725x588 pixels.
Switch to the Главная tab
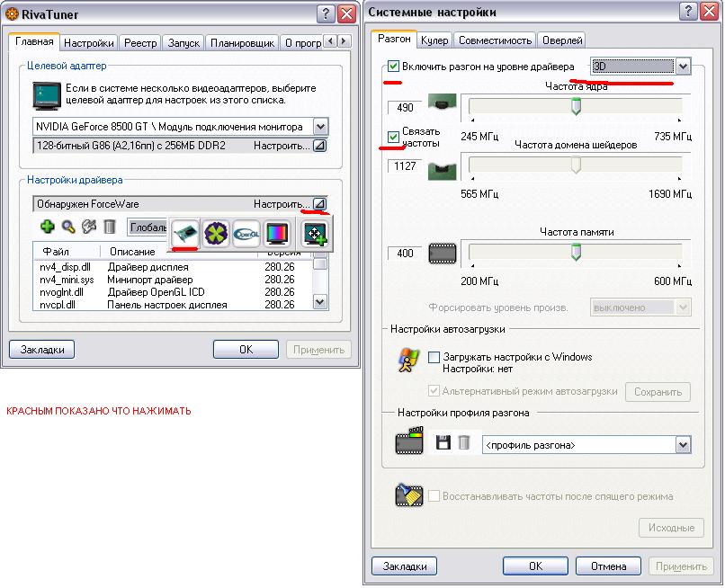point(34,41)
